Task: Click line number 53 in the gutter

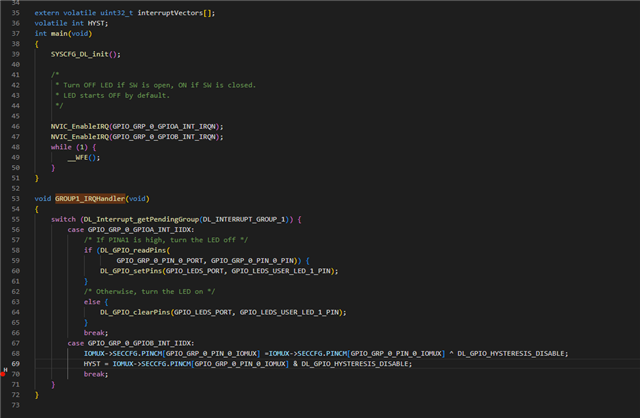Action: [x=15, y=199]
